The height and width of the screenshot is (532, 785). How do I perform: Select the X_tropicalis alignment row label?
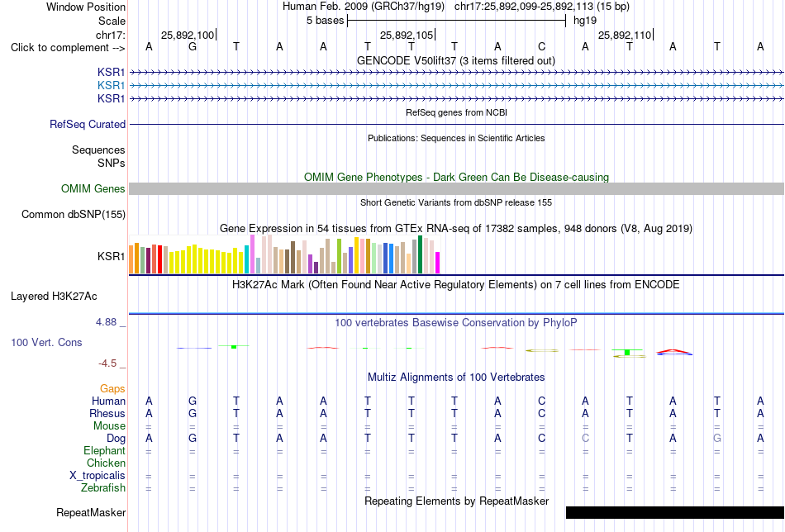coord(98,476)
